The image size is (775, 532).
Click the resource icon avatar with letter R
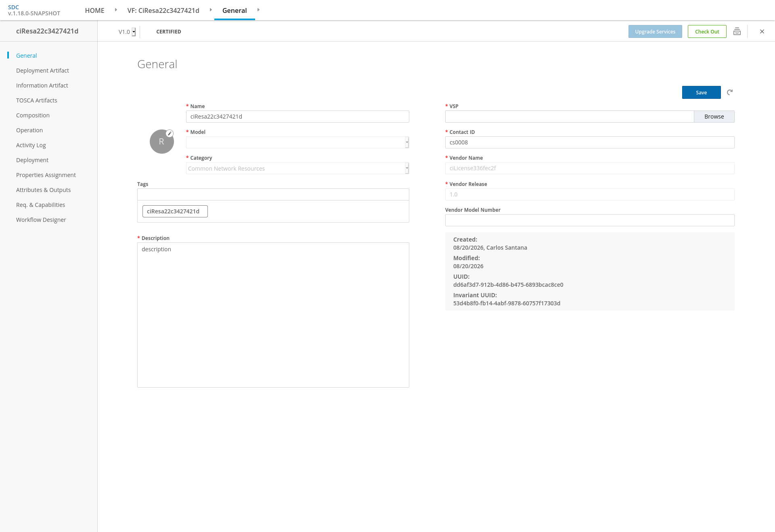click(x=161, y=142)
